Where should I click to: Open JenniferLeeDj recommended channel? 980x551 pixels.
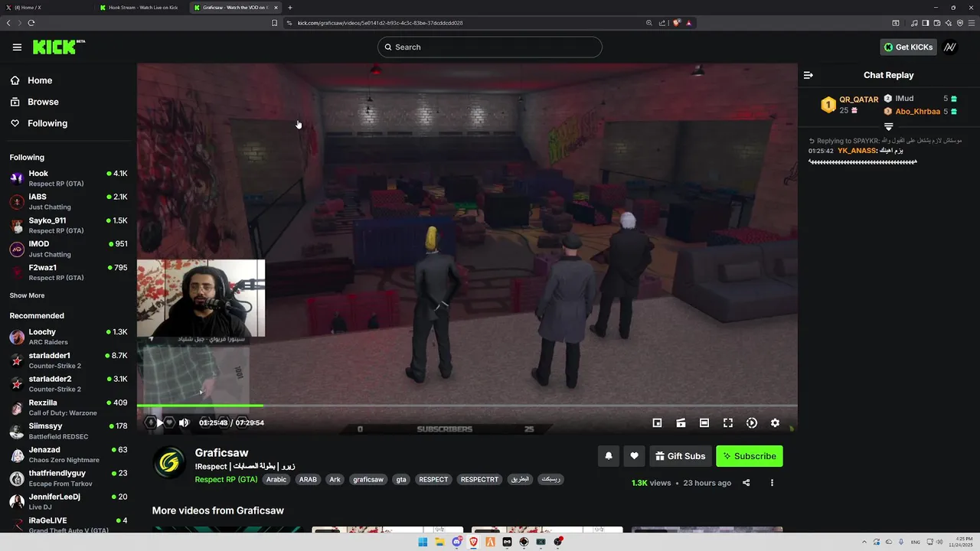[68, 502]
